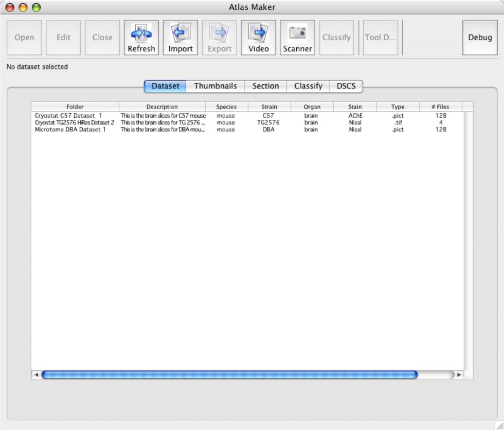The image size is (504, 430).
Task: Sort by the Stain column header
Action: tap(355, 107)
